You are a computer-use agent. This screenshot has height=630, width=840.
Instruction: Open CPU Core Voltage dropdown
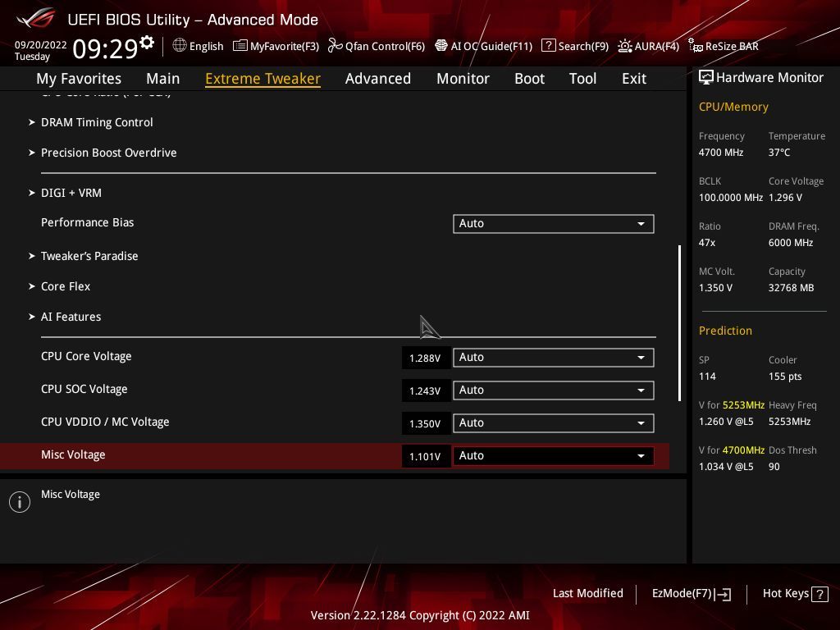554,358
